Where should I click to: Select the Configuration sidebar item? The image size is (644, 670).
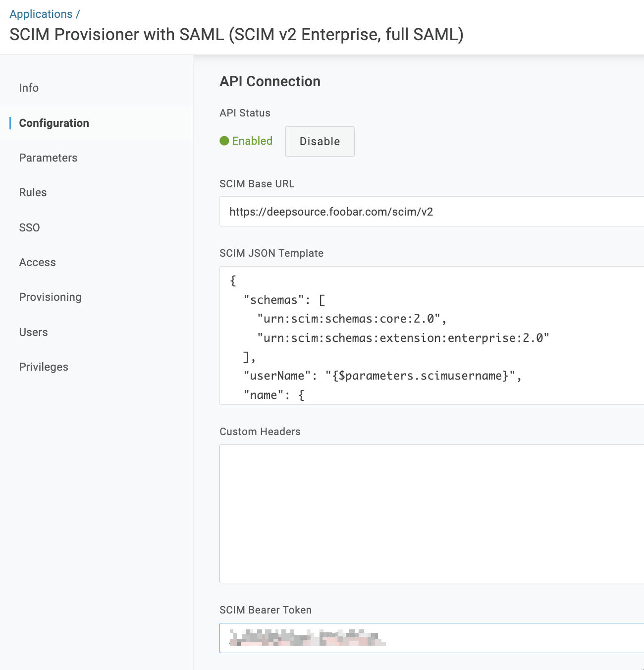point(54,123)
